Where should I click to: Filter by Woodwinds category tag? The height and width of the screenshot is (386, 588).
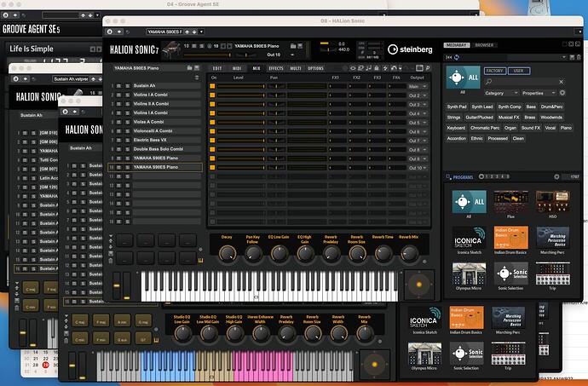point(551,118)
